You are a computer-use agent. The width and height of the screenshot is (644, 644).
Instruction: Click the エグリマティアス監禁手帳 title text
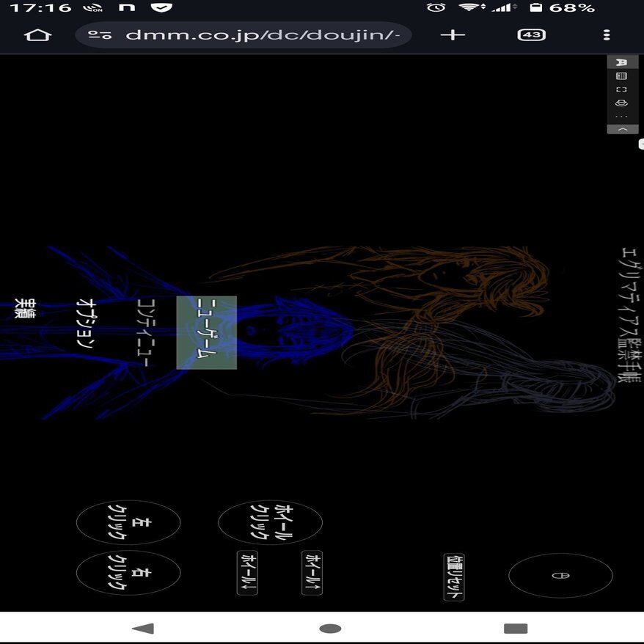630,315
